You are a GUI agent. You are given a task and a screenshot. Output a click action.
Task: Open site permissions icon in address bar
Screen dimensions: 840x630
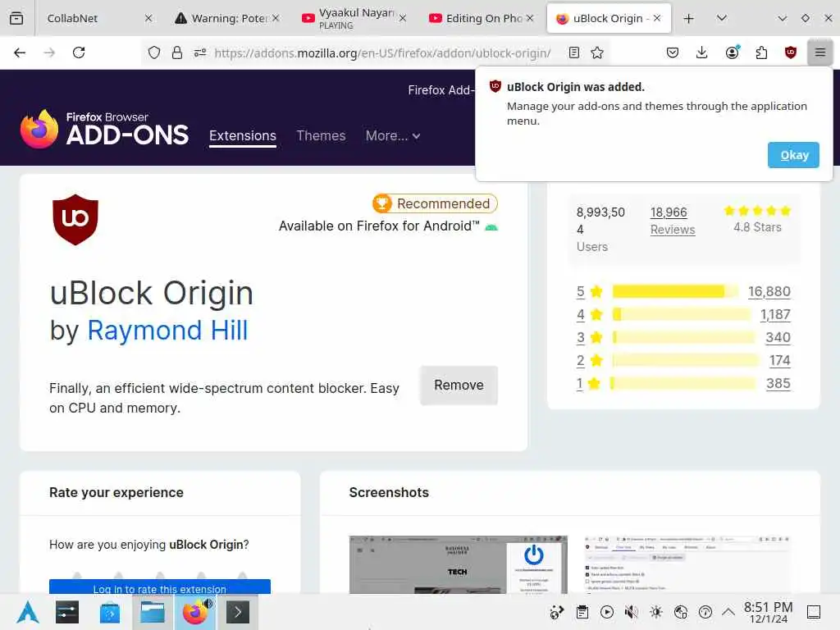(200, 52)
